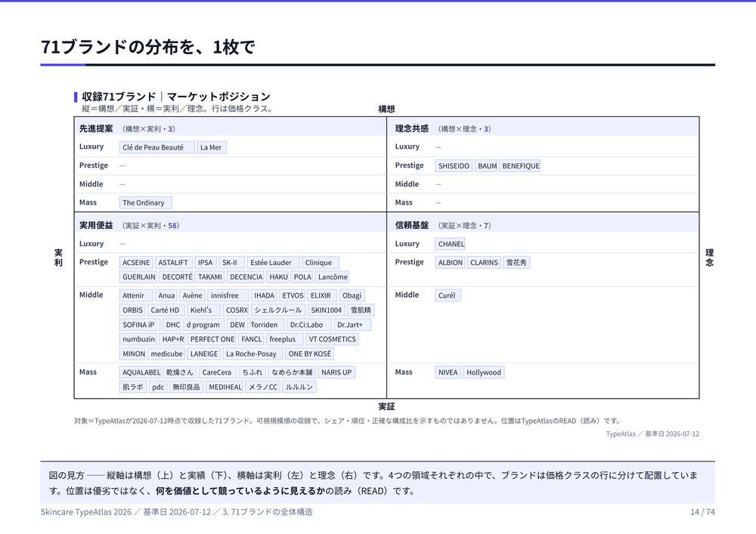This screenshot has height=534, width=756.
Task: Select the ONE BY KOSÉ brand tag
Action: (309, 353)
